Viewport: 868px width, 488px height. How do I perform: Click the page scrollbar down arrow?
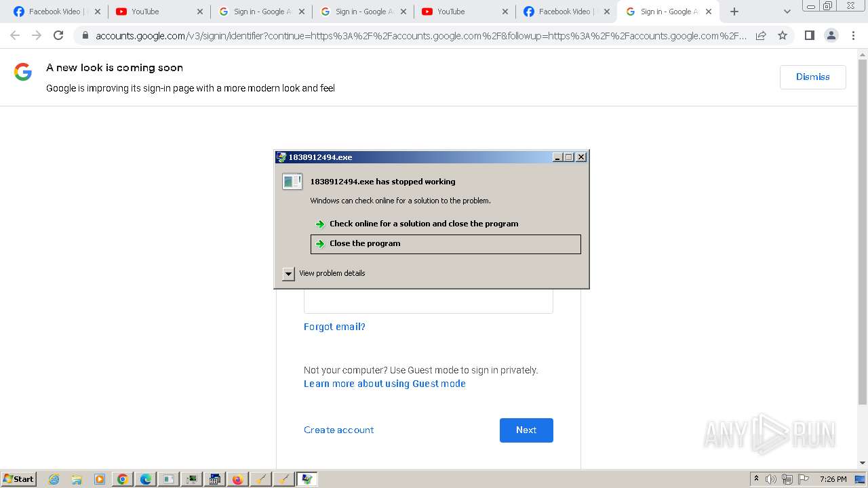[x=863, y=463]
